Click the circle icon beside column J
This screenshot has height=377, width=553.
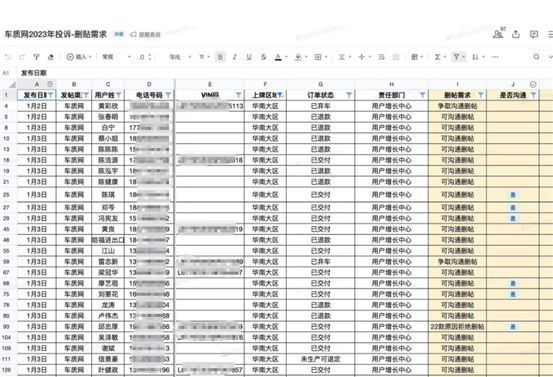pyautogui.click(x=533, y=84)
